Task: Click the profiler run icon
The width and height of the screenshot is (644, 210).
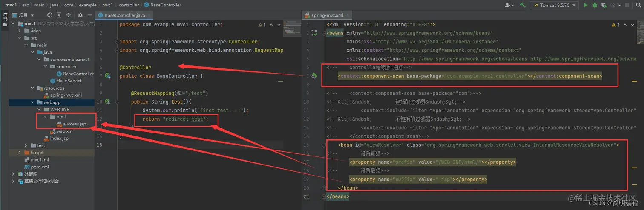Action: pyautogui.click(x=613, y=5)
